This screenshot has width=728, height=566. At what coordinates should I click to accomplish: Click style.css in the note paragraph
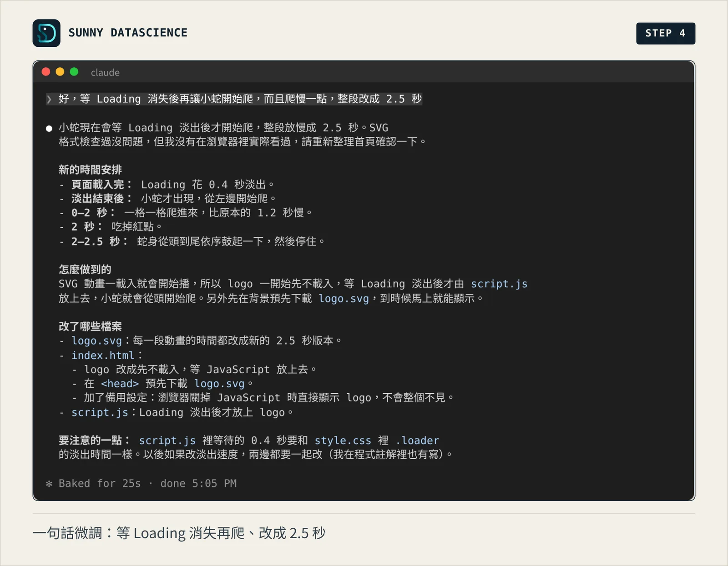click(x=343, y=441)
